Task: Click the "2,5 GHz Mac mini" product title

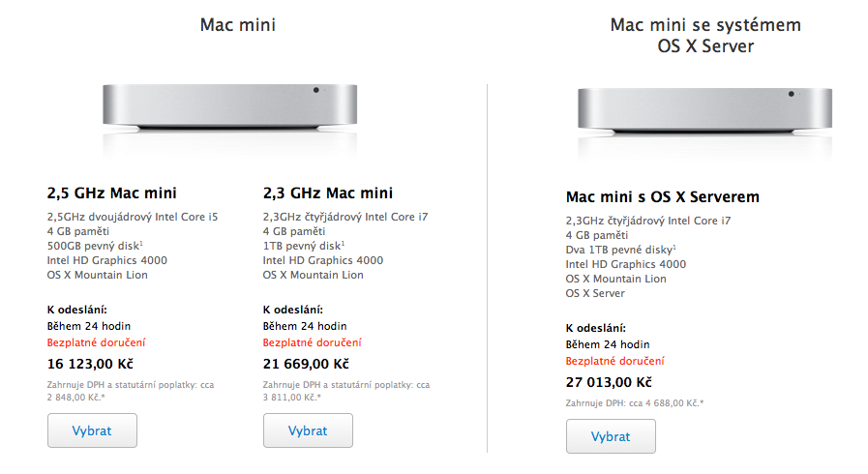Action: click(112, 193)
